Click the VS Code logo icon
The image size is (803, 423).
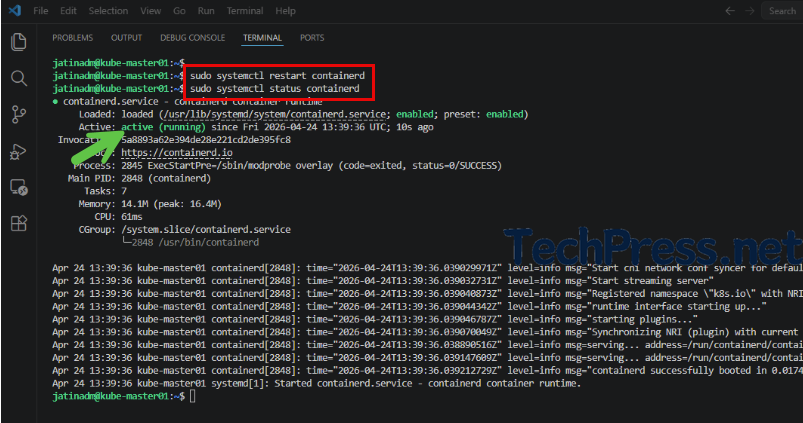click(15, 10)
